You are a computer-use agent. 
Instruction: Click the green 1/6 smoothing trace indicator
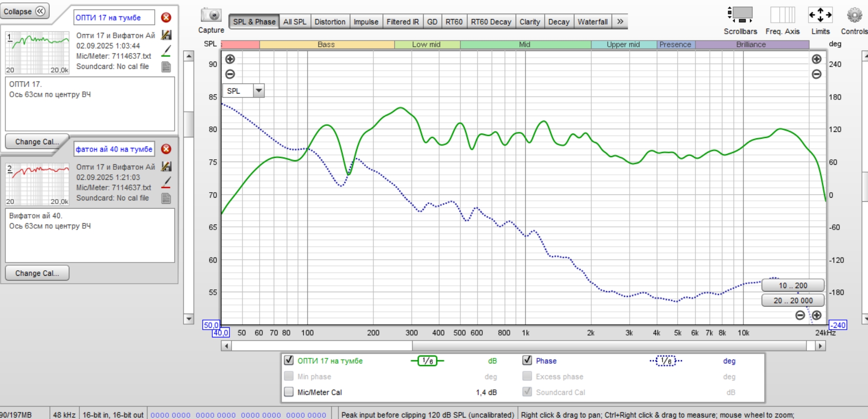pyautogui.click(x=428, y=361)
